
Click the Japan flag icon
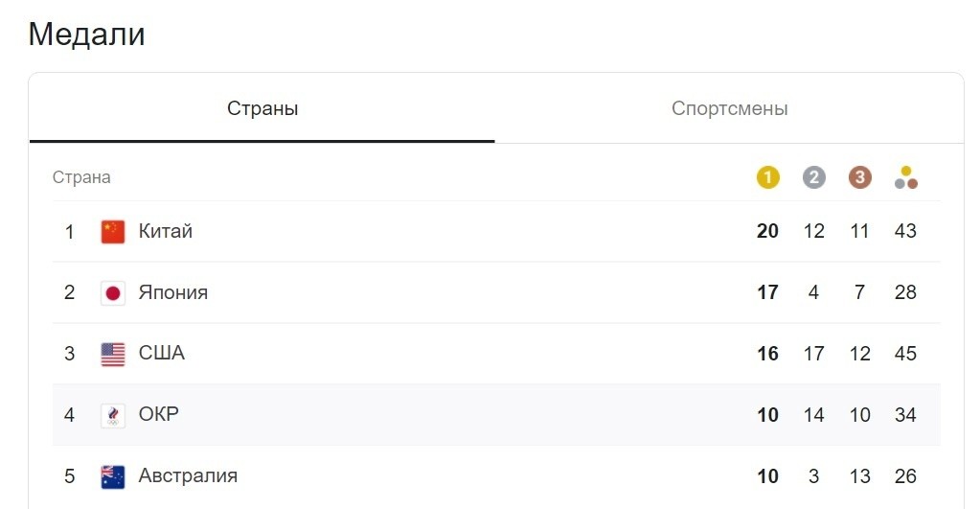pos(113,292)
